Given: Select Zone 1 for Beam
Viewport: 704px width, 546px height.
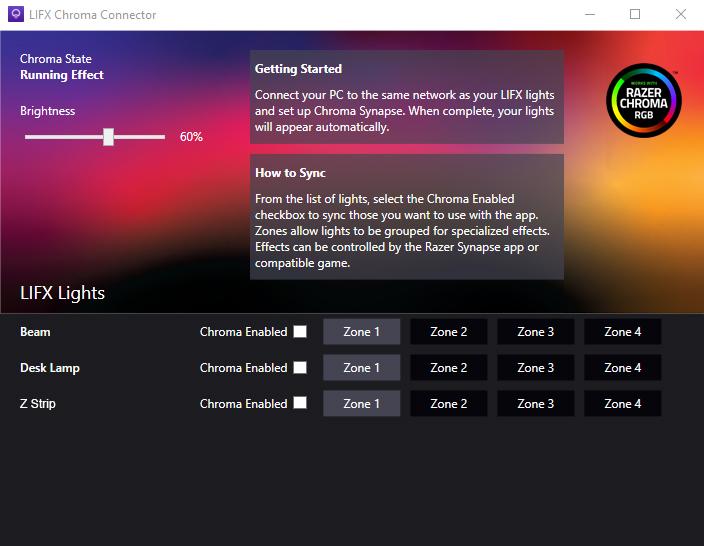Looking at the screenshot, I should pyautogui.click(x=361, y=332).
